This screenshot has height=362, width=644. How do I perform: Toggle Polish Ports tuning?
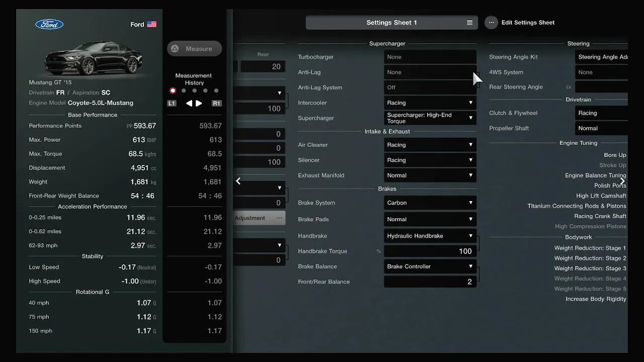tap(610, 186)
